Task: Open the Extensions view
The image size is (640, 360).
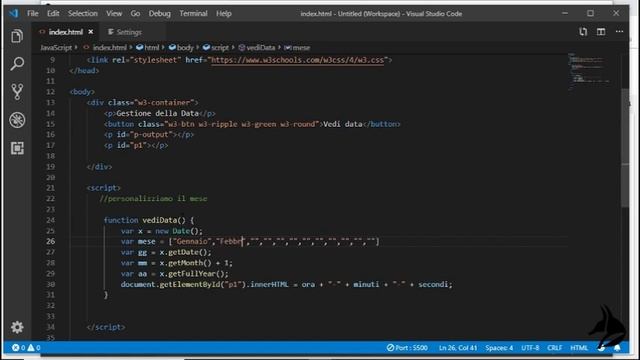Action: coord(17,148)
